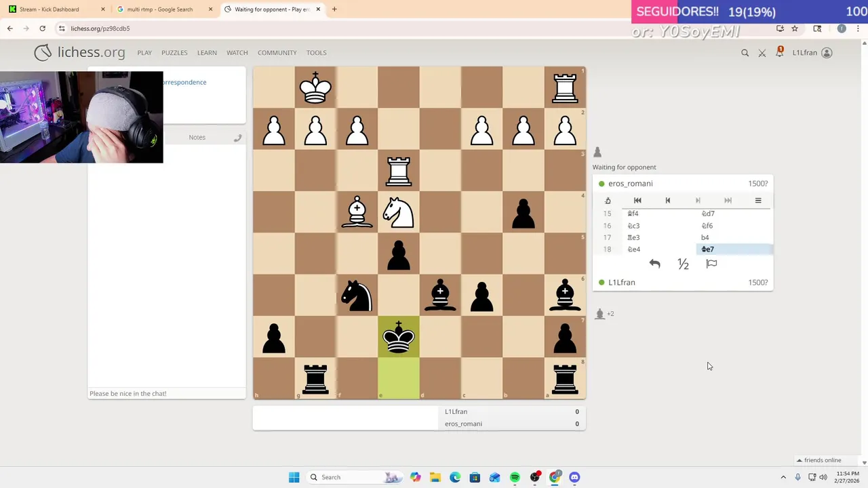Screen dimensions: 868x488
Task: Open the Windows Start menu
Action: pyautogui.click(x=294, y=477)
